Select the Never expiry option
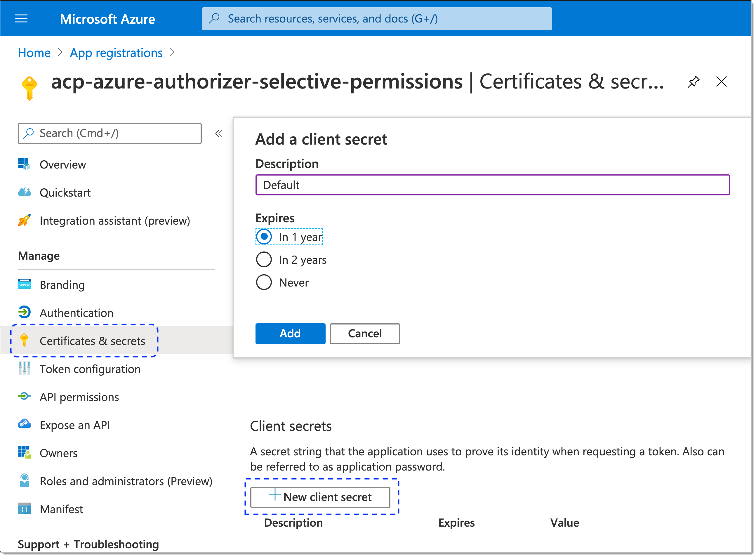756x557 pixels. point(264,282)
